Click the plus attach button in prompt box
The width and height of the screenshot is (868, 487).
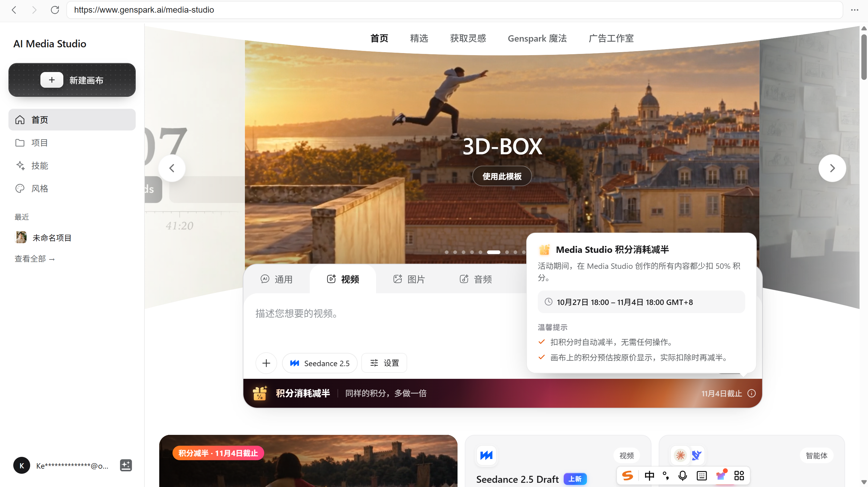[266, 363]
